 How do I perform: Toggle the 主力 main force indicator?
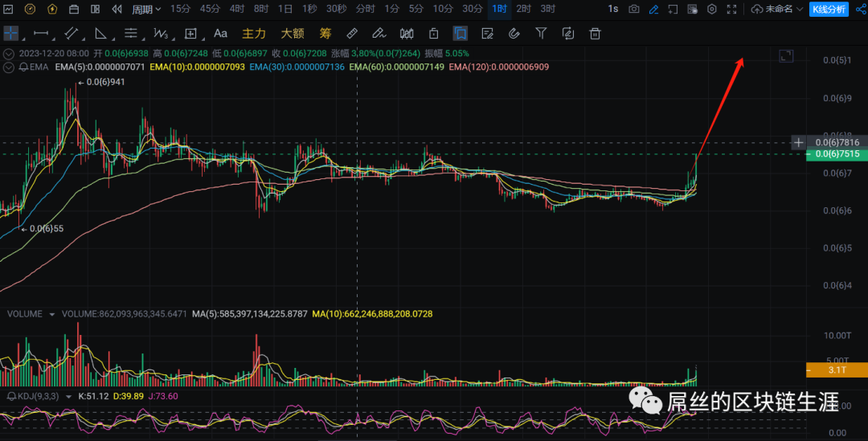coord(254,34)
